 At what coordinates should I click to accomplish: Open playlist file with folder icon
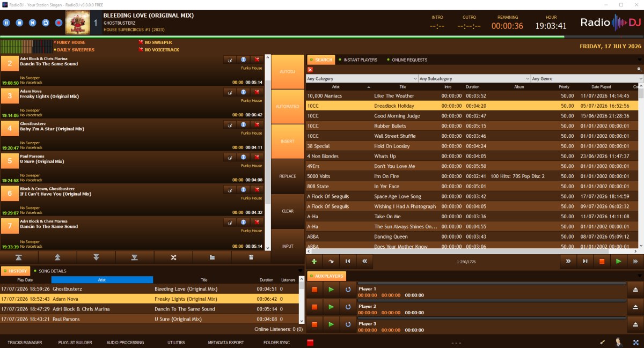click(x=212, y=257)
